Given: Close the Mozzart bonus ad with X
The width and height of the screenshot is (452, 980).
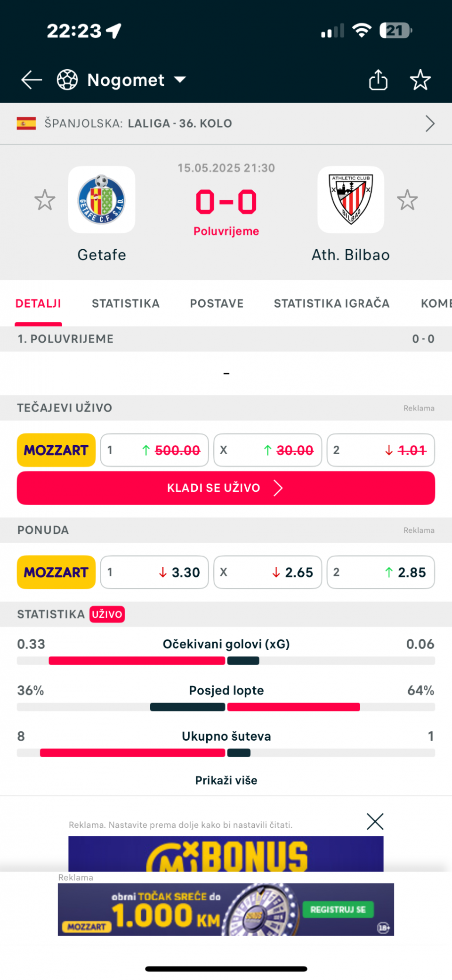Looking at the screenshot, I should click(375, 822).
